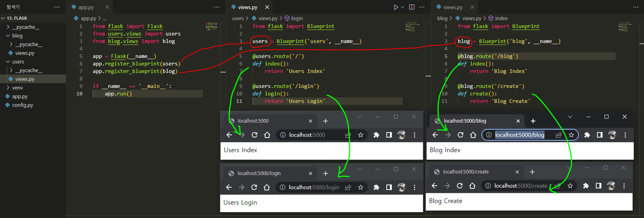Open profile avatar in localhost:5000 window
Viewport: 644px width, 218px height.
[402, 135]
